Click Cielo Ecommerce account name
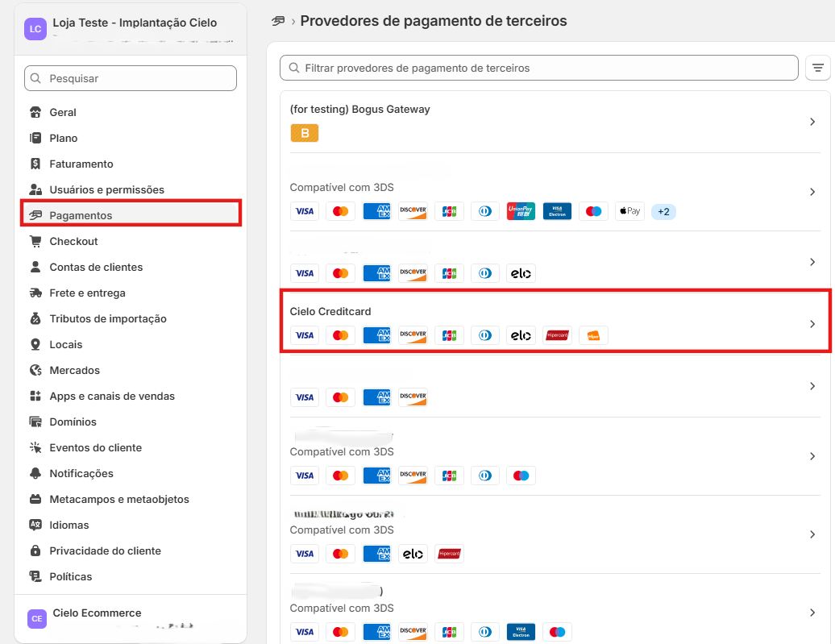The width and height of the screenshot is (835, 644). tap(97, 613)
